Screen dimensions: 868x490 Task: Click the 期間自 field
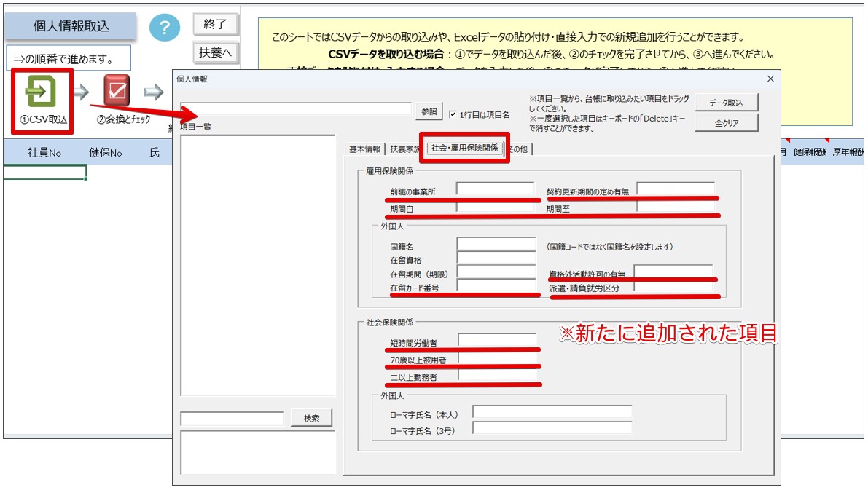coord(496,208)
